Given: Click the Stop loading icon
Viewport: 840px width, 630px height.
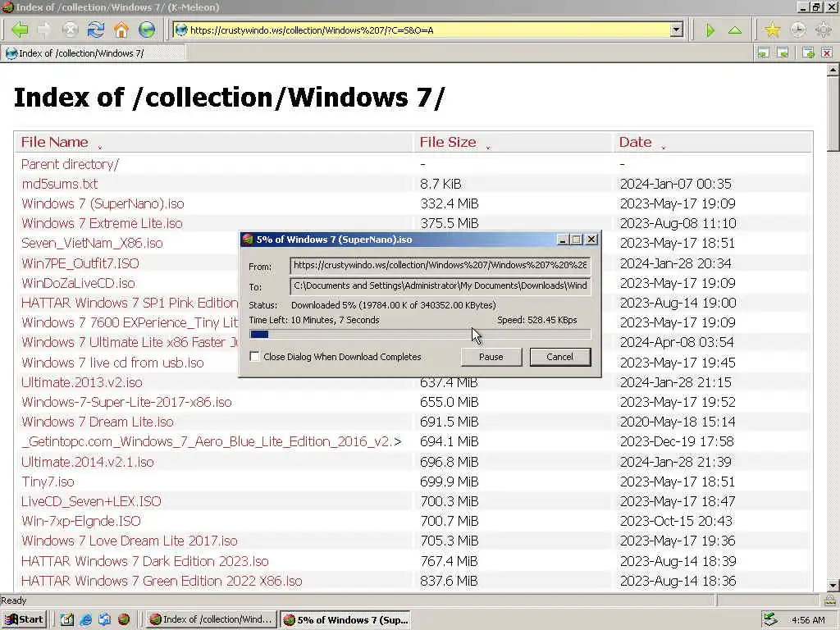Looking at the screenshot, I should tap(71, 30).
